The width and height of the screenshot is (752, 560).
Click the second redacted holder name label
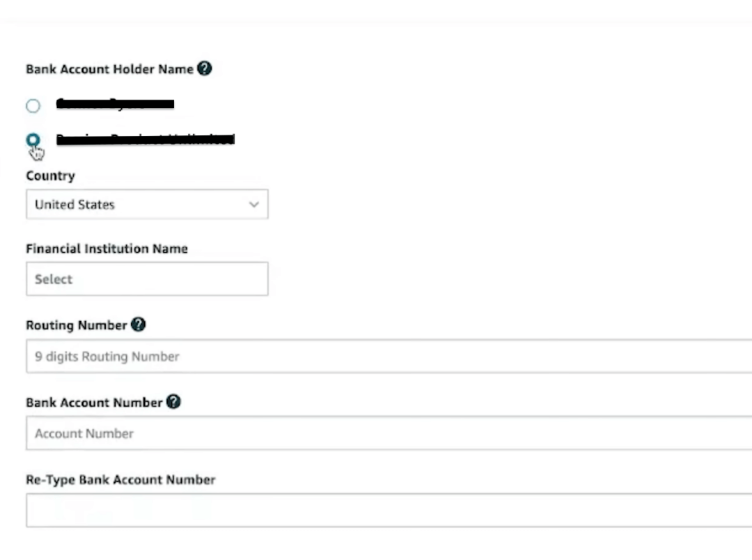pos(145,139)
